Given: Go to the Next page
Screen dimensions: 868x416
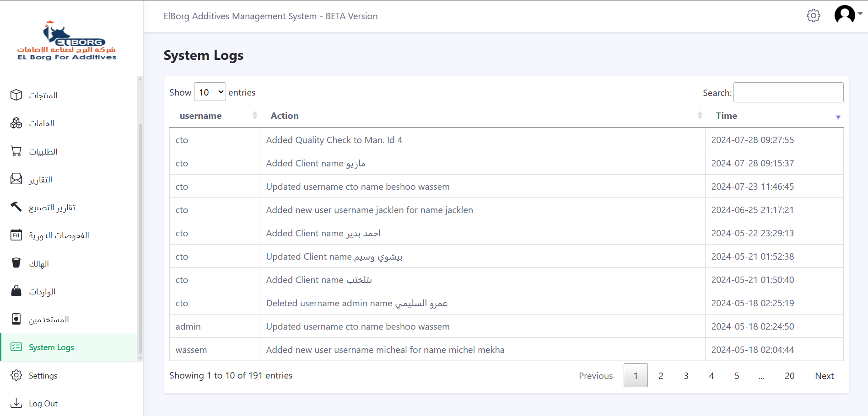Looking at the screenshot, I should click(x=824, y=376).
